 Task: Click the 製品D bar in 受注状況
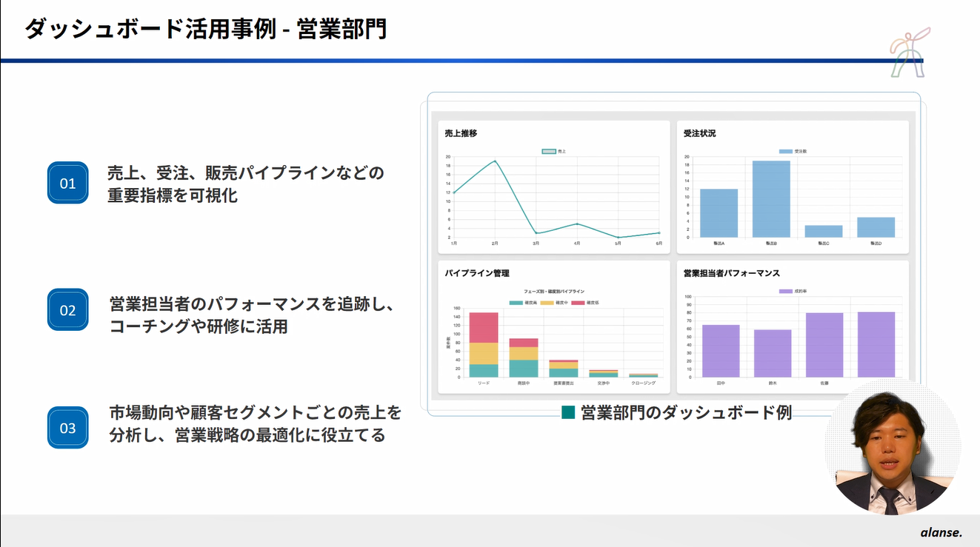pyautogui.click(x=876, y=227)
